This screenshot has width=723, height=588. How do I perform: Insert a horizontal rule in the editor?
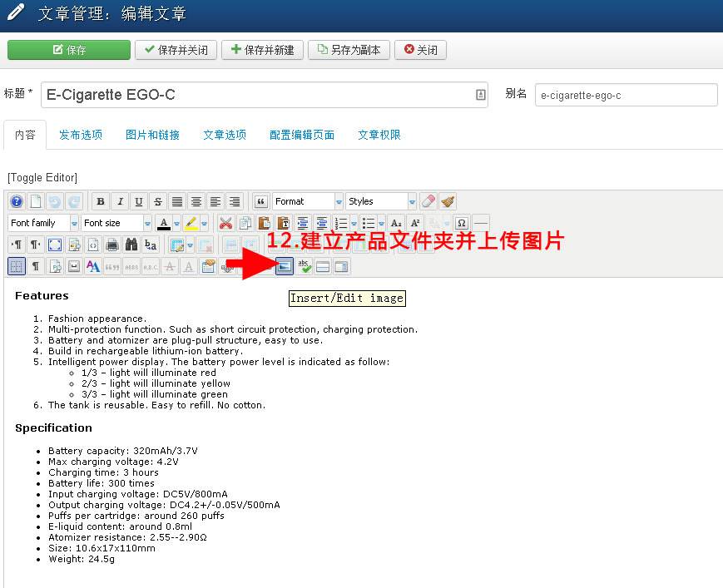point(479,223)
